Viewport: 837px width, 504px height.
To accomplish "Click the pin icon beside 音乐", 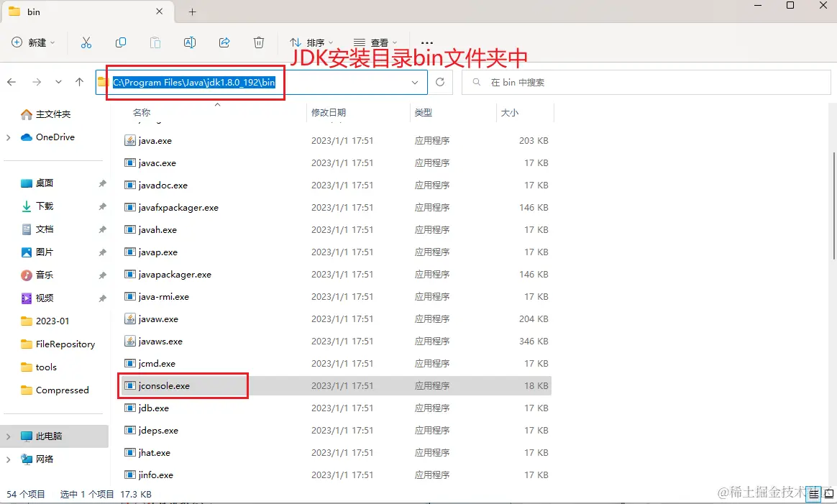I will (102, 275).
